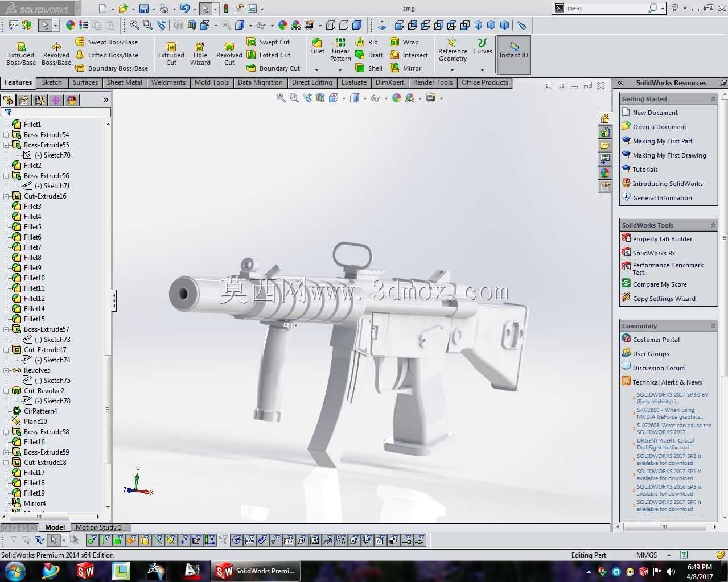Open the Curves tool
The width and height of the screenshot is (728, 582).
[x=482, y=46]
